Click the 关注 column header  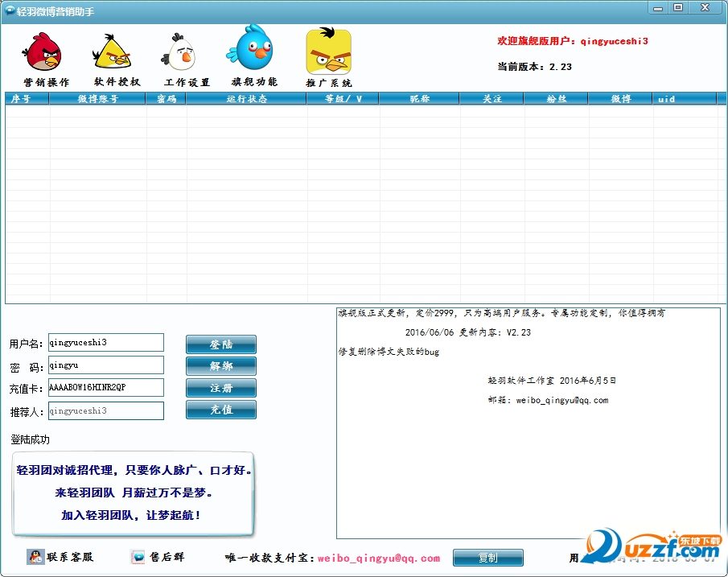coord(492,98)
